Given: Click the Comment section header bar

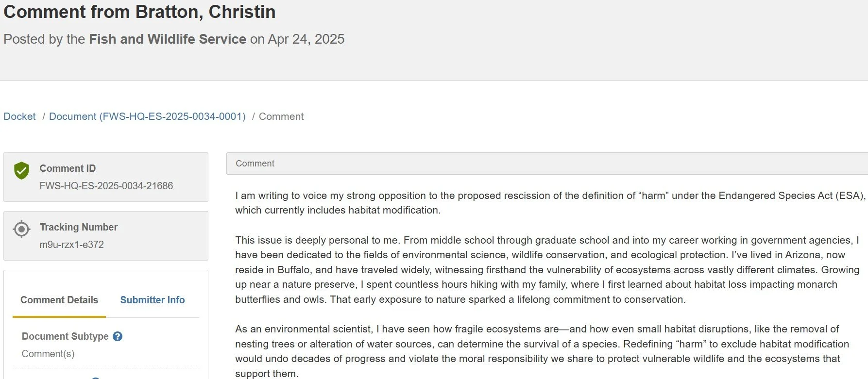Looking at the screenshot, I should tap(546, 164).
